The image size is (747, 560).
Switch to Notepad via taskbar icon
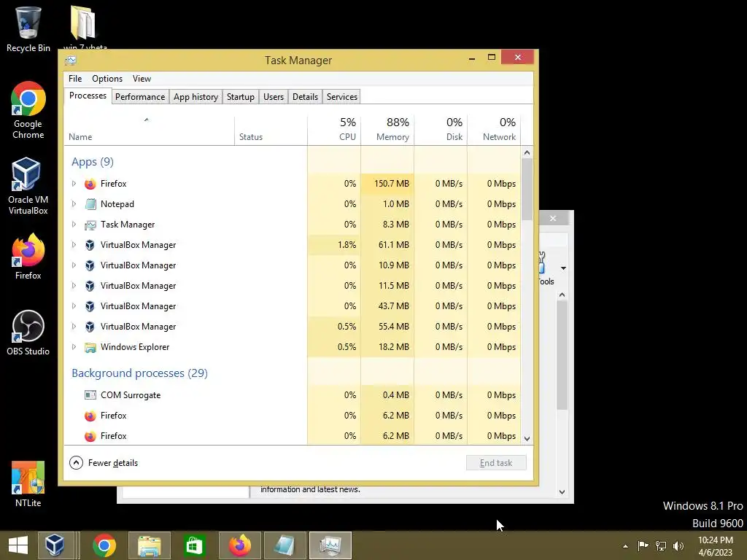click(285, 545)
